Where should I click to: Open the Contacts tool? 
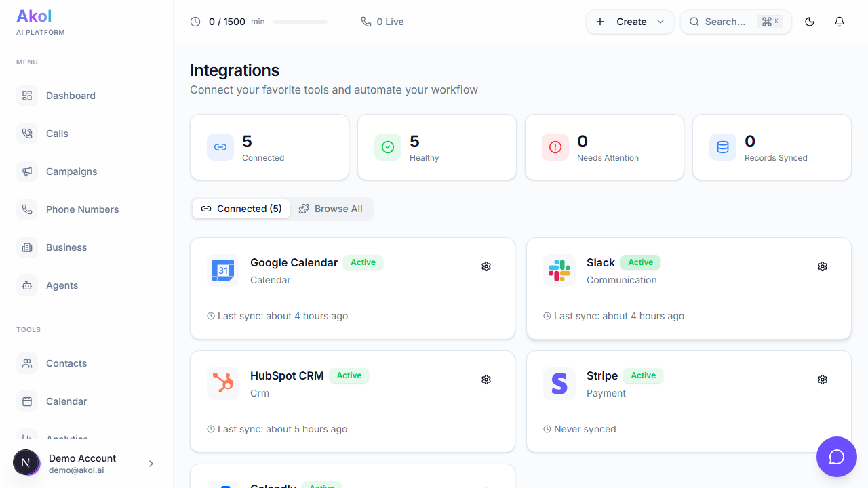(66, 363)
